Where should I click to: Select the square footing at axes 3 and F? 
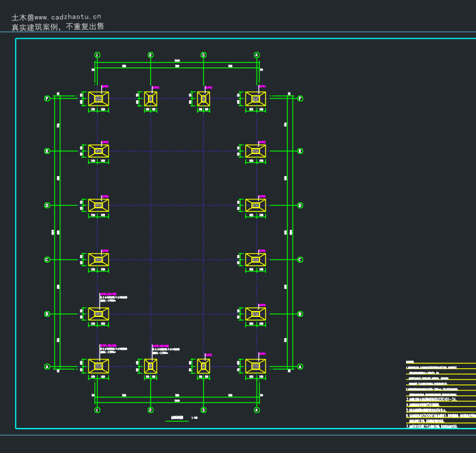pyautogui.click(x=203, y=98)
